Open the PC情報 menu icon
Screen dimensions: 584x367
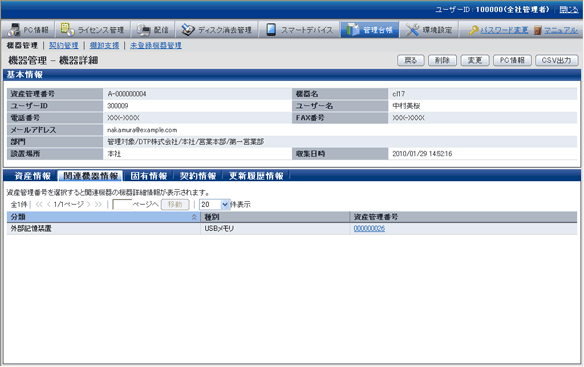pyautogui.click(x=14, y=29)
